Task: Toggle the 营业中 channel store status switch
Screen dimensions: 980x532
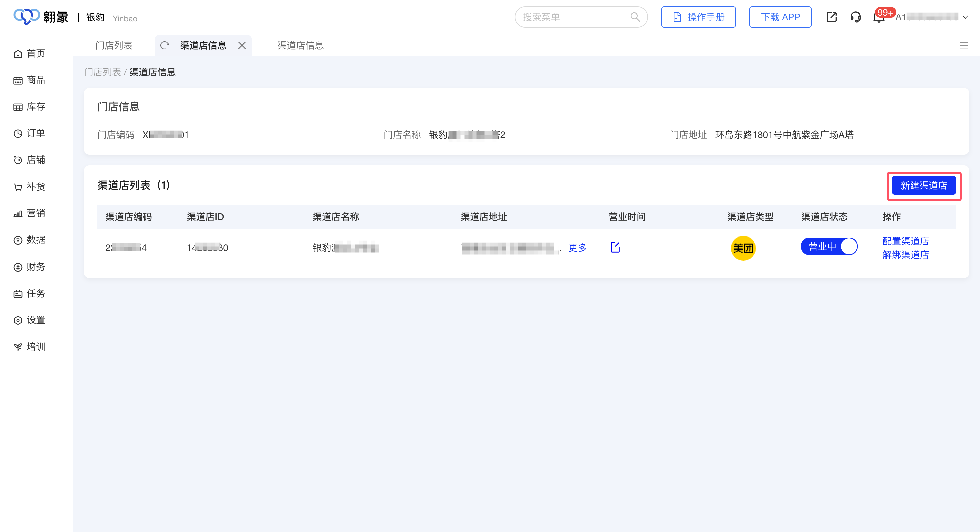Action: tap(829, 247)
